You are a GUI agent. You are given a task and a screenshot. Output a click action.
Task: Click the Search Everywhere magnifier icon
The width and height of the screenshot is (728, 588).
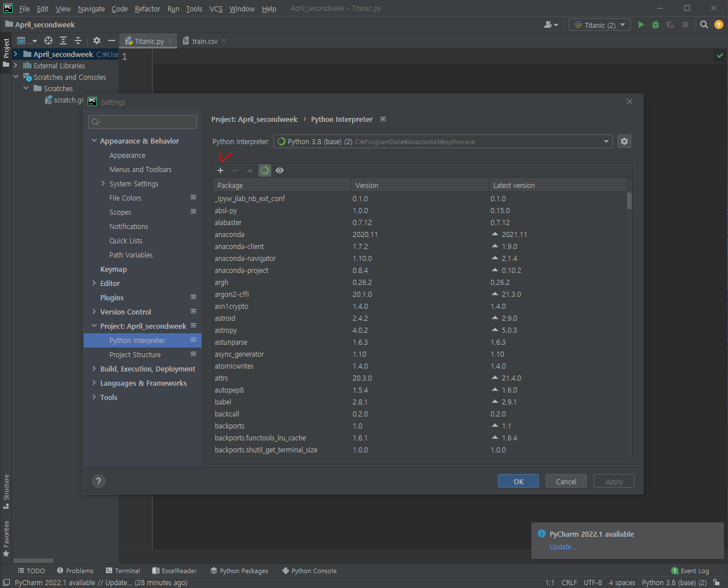704,25
